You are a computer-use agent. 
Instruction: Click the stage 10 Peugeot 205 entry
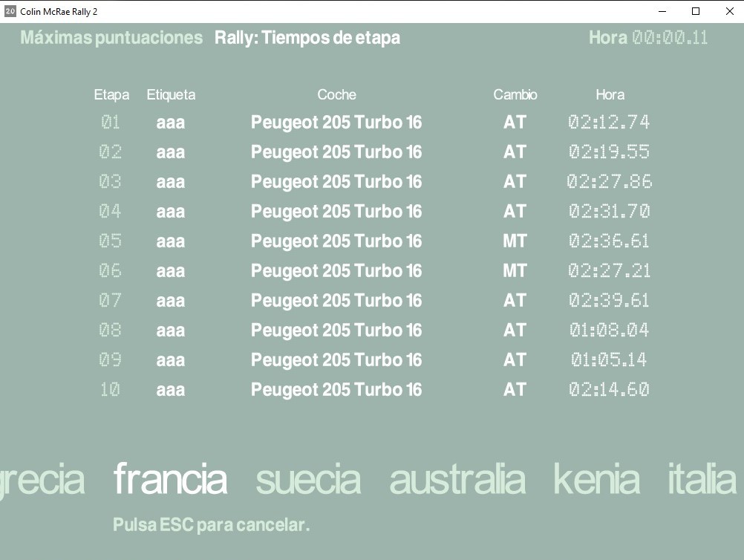336,389
